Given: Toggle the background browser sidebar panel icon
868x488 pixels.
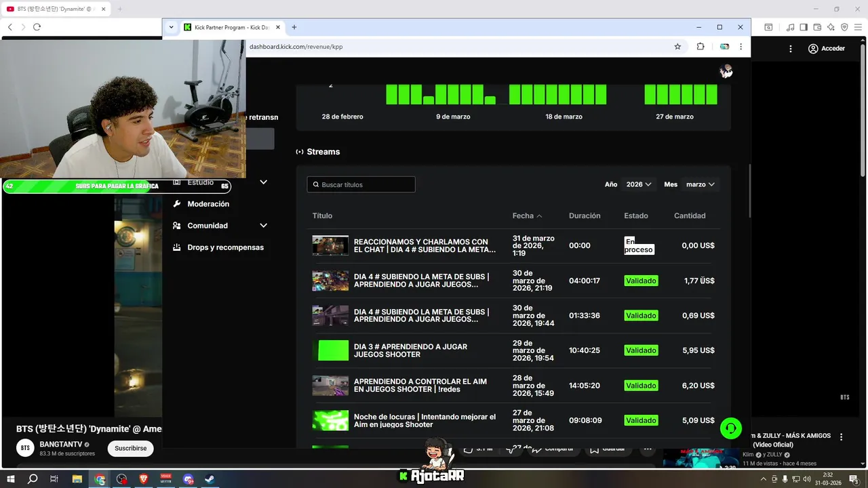Looking at the screenshot, I should [804, 27].
